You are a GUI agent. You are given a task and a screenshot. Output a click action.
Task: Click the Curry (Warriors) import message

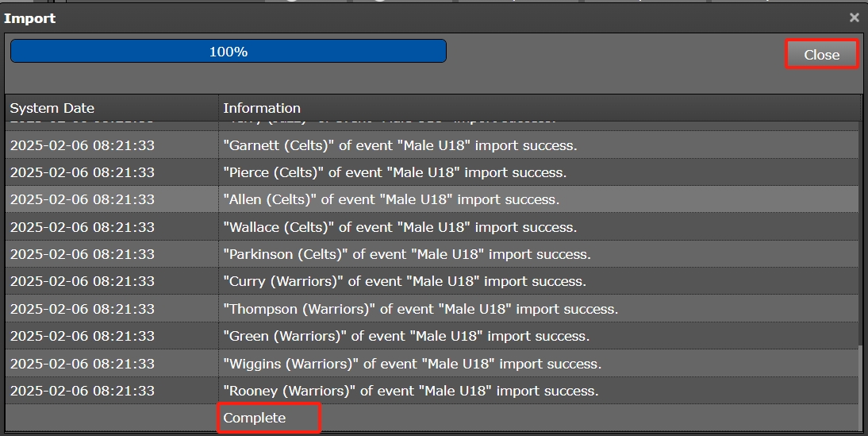coord(405,281)
